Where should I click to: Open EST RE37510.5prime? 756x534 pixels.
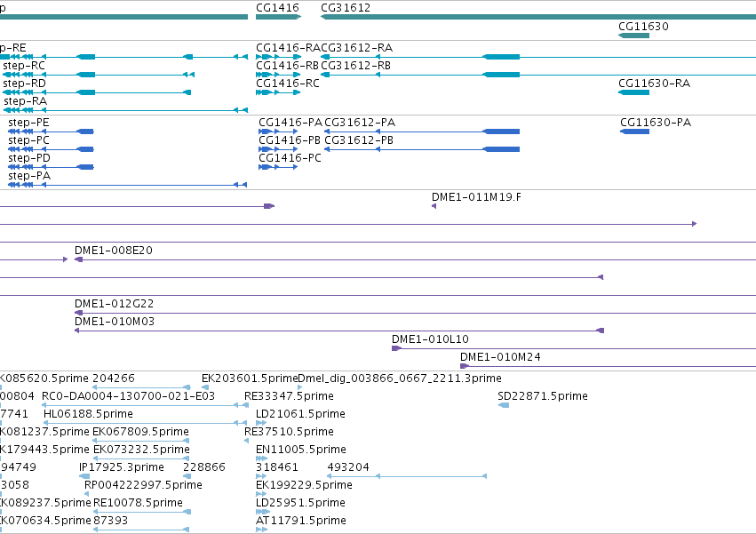(289, 432)
